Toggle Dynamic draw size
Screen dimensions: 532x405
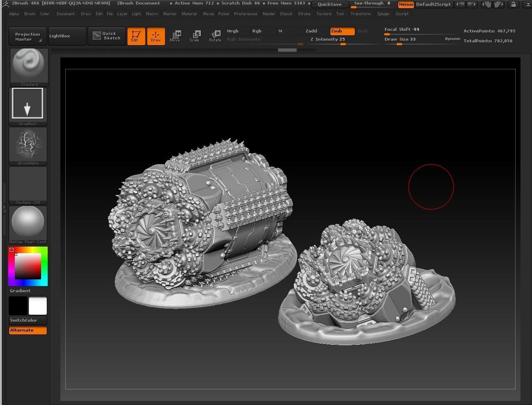tap(452, 39)
